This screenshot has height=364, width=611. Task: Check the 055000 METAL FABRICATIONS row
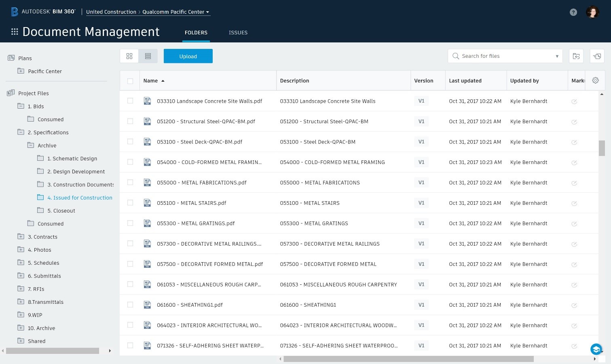pos(130,182)
